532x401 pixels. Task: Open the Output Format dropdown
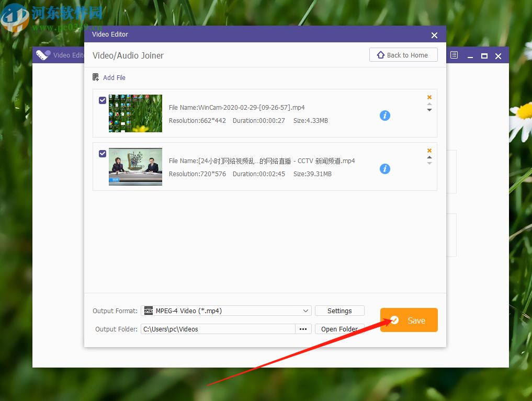point(306,311)
